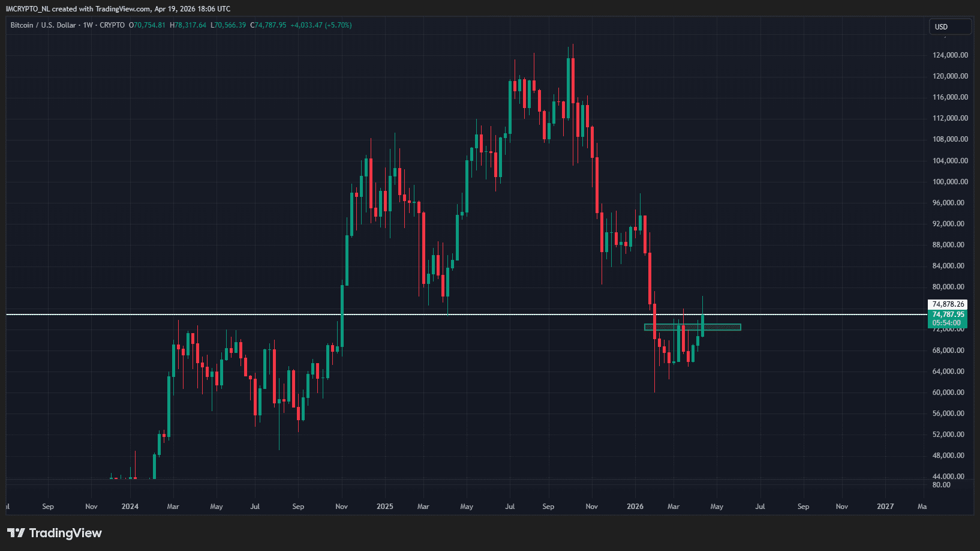This screenshot has height=551, width=980.
Task: Click the TradingView logo icon
Action: click(16, 533)
